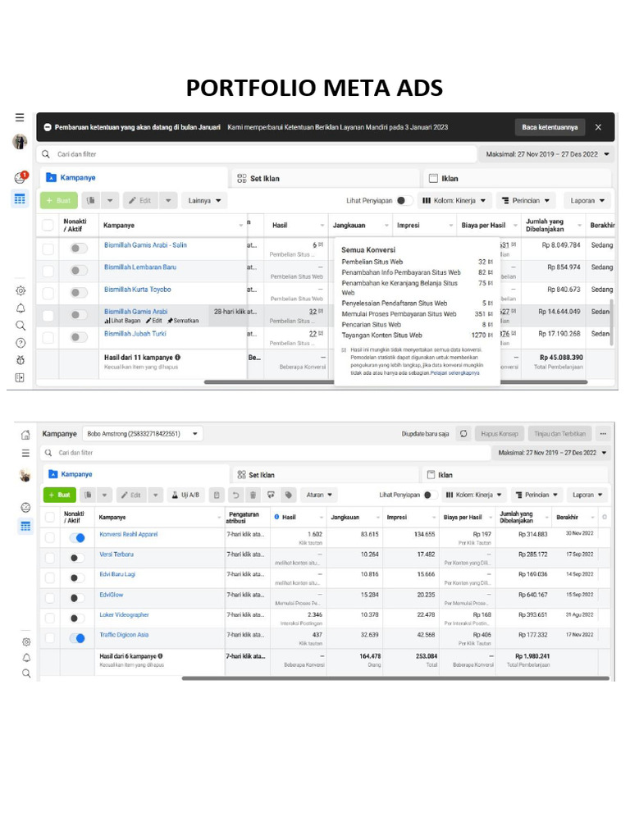Image resolution: width=630 pixels, height=840 pixels.
Task: Tick the checkbox for Versi Terbaru row
Action: [x=50, y=558]
